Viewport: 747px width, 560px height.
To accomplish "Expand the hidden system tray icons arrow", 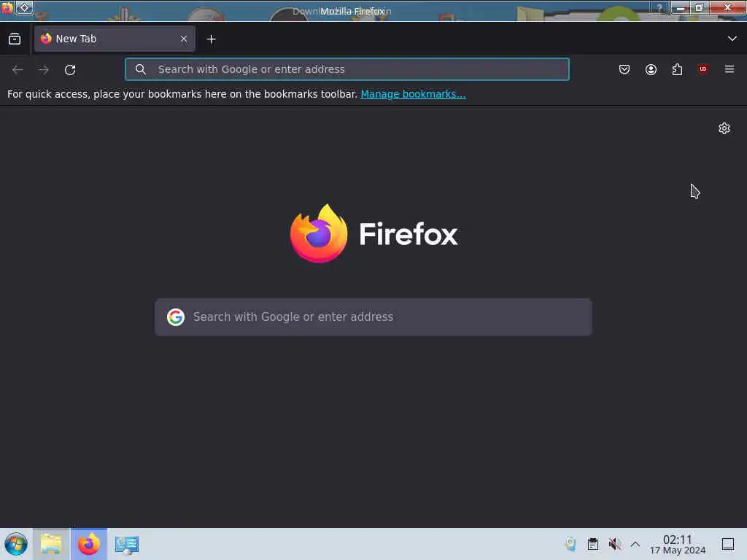I will [635, 544].
